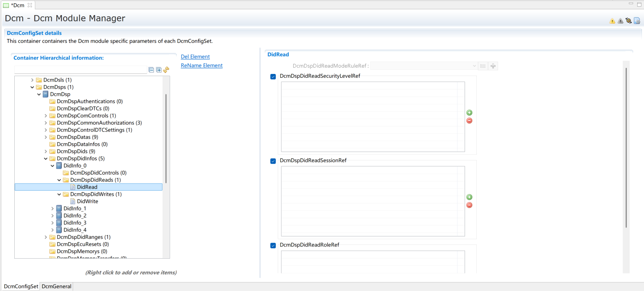
Task: Remove a DcmDspDidReadSessionRef entry with red minus
Action: click(x=469, y=205)
